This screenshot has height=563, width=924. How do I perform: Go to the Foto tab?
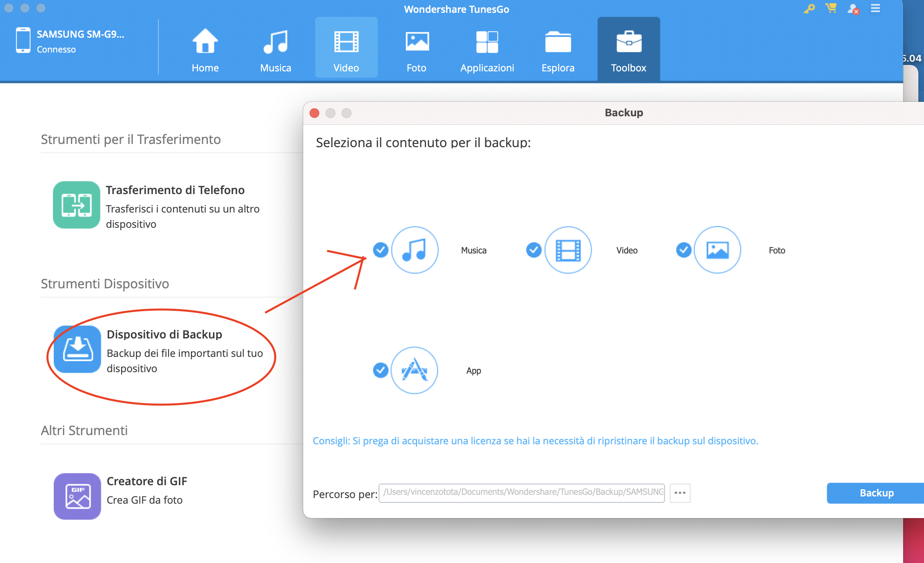pos(417,50)
